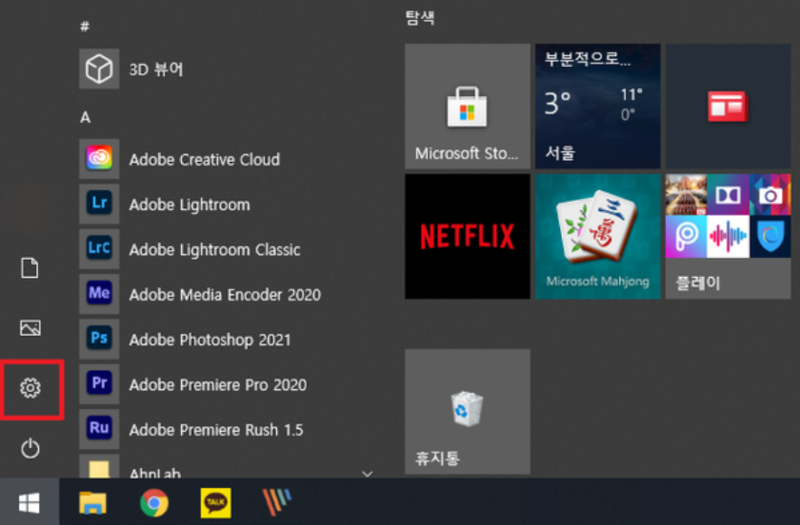Expand the AhnLab folder chevron
800x525 pixels.
[x=367, y=473]
